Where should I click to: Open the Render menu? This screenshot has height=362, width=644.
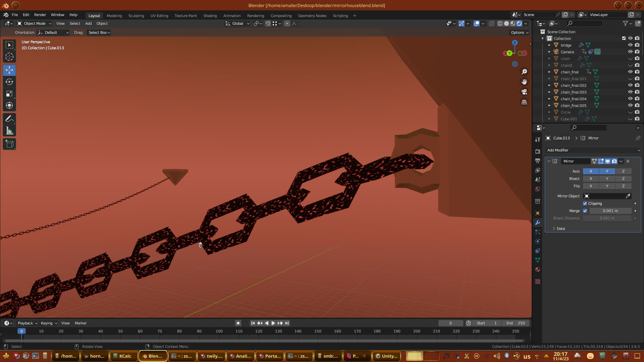click(40, 15)
